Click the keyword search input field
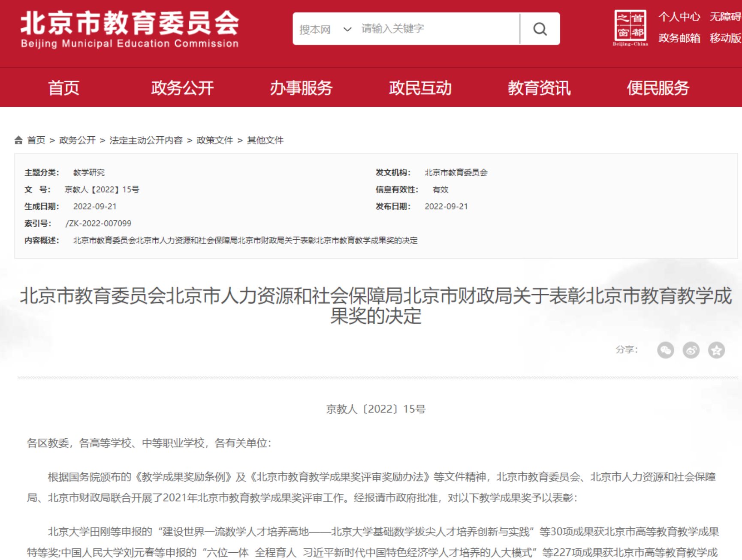 [x=437, y=29]
